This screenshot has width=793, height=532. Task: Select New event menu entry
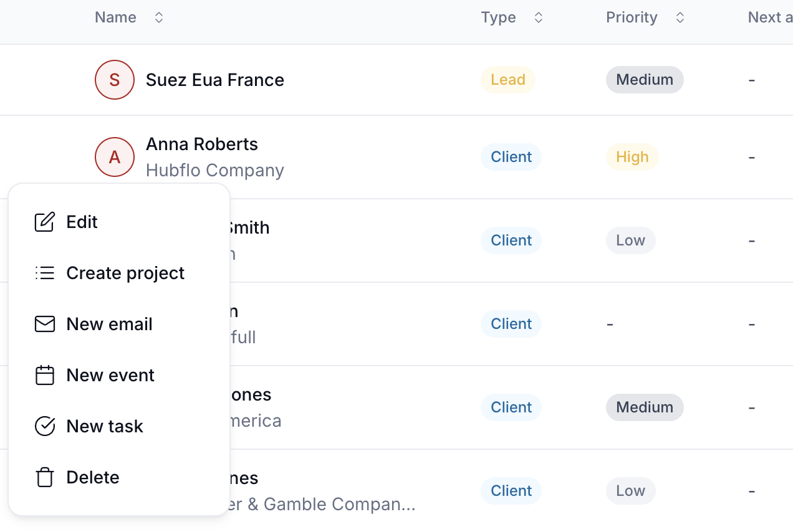click(119, 375)
